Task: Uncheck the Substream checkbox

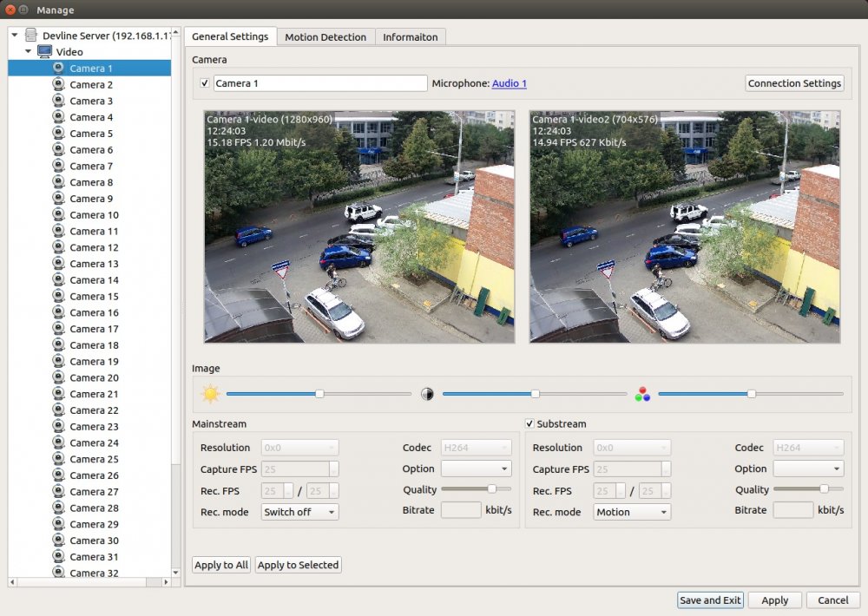Action: click(x=529, y=423)
